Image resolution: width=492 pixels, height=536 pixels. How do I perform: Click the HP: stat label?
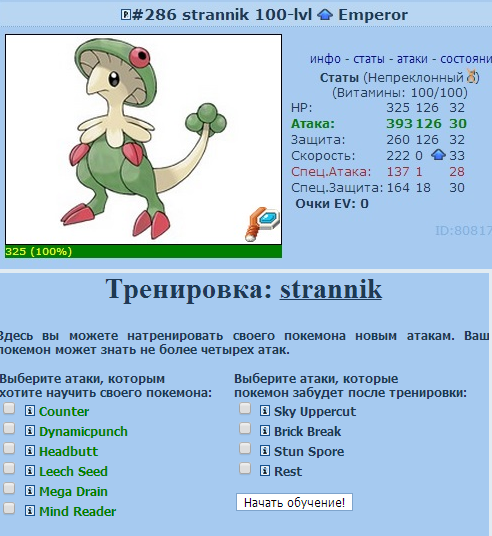(302, 108)
